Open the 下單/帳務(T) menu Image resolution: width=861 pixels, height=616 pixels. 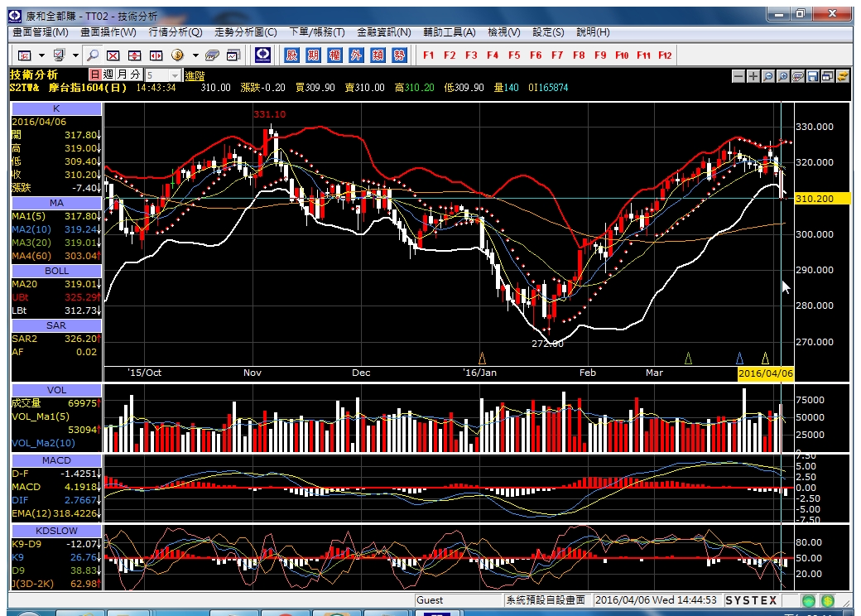tap(317, 32)
